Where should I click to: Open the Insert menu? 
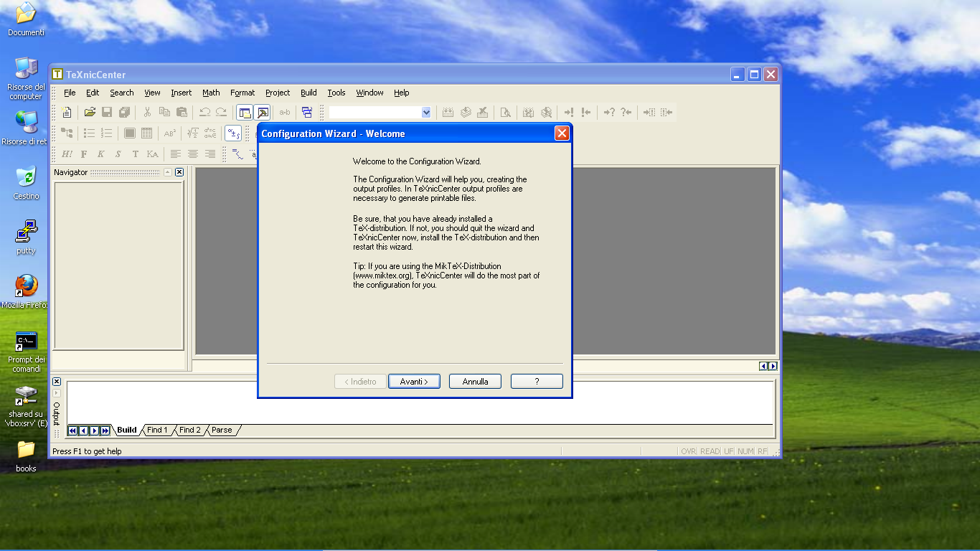click(182, 93)
